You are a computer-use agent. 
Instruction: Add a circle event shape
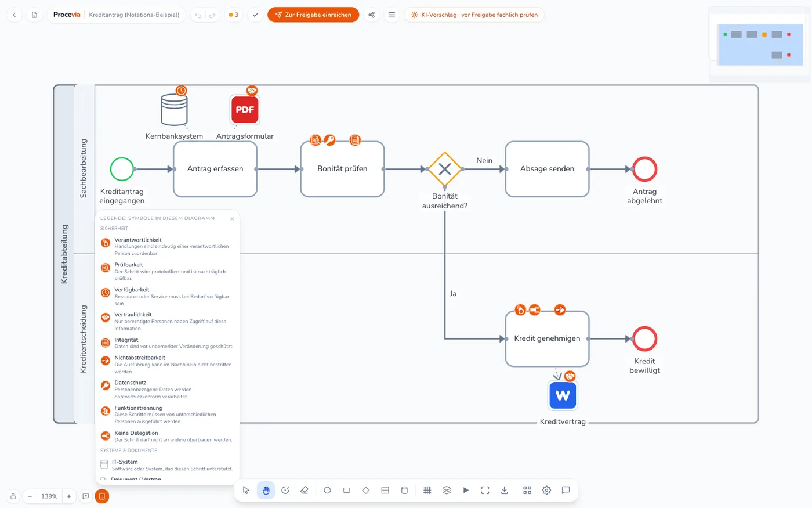click(327, 491)
